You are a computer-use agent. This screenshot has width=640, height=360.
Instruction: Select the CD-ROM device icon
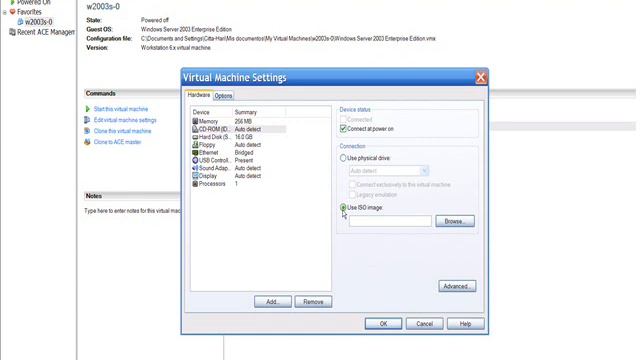pos(195,129)
